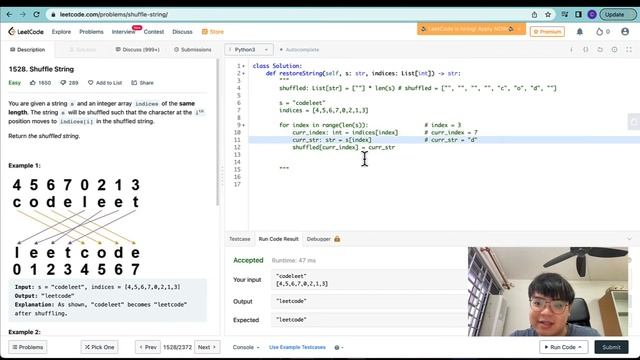Go forward in the browser
This screenshot has height=360, width=640.
click(x=22, y=14)
